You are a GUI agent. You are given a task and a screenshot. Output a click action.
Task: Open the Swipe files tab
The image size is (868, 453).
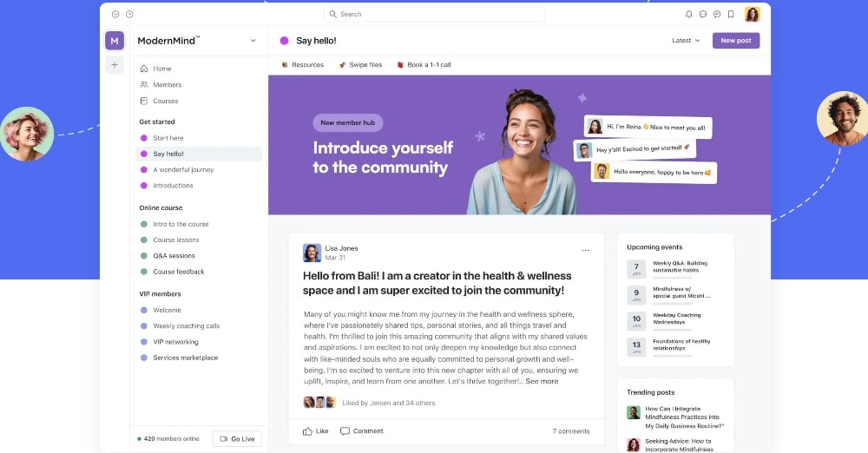point(360,65)
